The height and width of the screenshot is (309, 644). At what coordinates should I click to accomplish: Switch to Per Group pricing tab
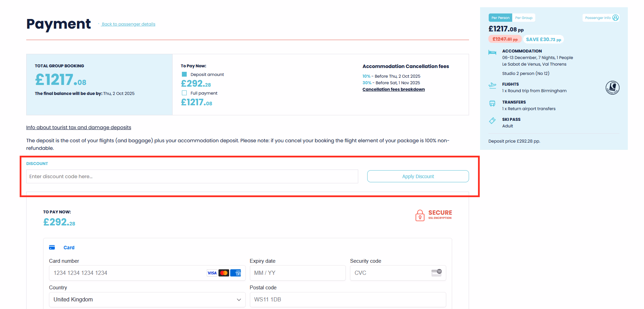(x=524, y=18)
